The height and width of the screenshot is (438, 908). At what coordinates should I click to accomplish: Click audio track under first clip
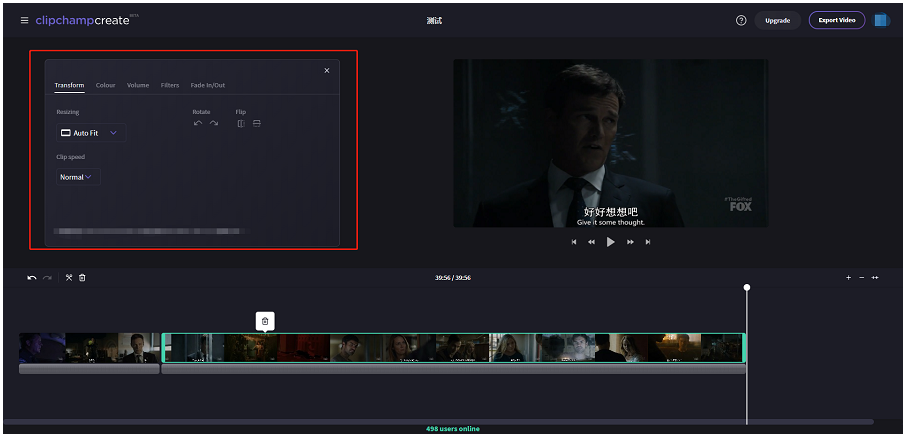pos(89,369)
